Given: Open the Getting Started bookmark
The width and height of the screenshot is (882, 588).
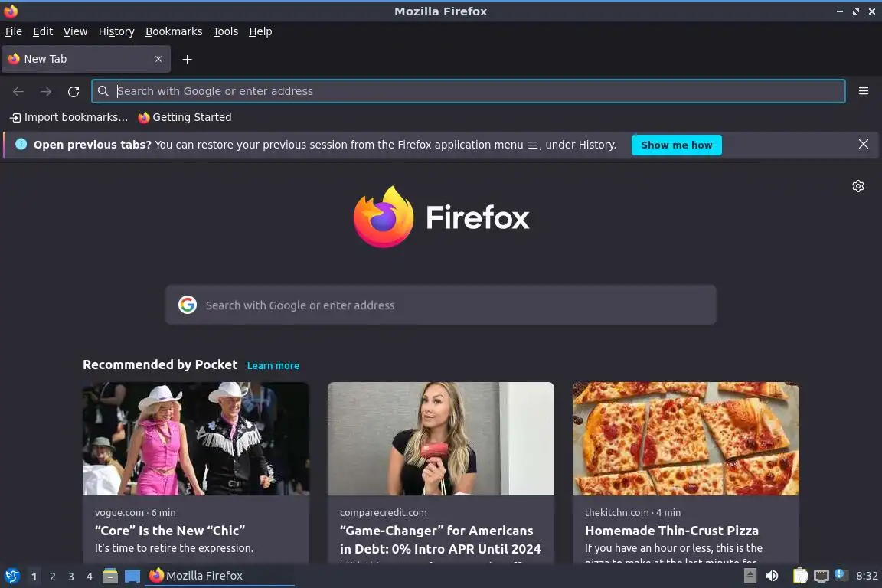Looking at the screenshot, I should click(185, 117).
